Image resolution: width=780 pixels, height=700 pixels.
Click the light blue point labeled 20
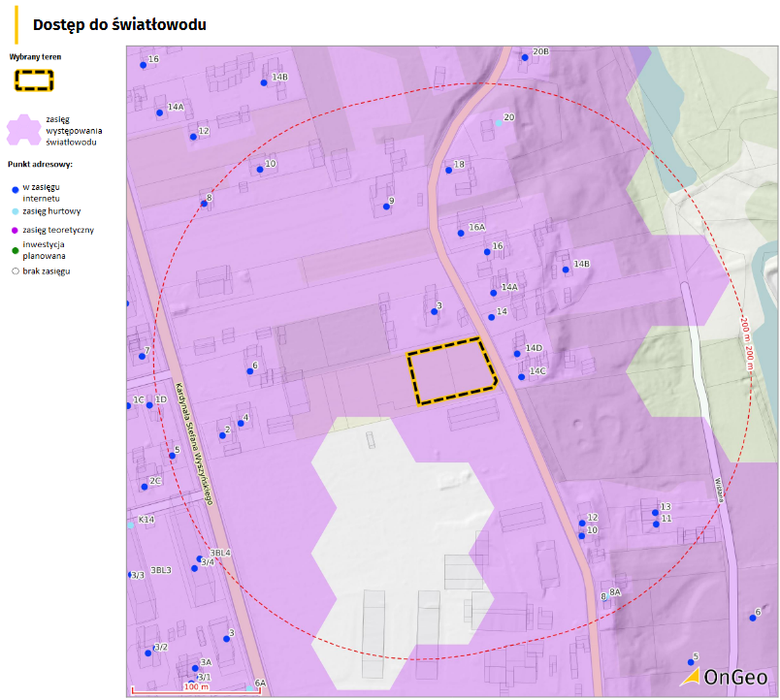(499, 123)
